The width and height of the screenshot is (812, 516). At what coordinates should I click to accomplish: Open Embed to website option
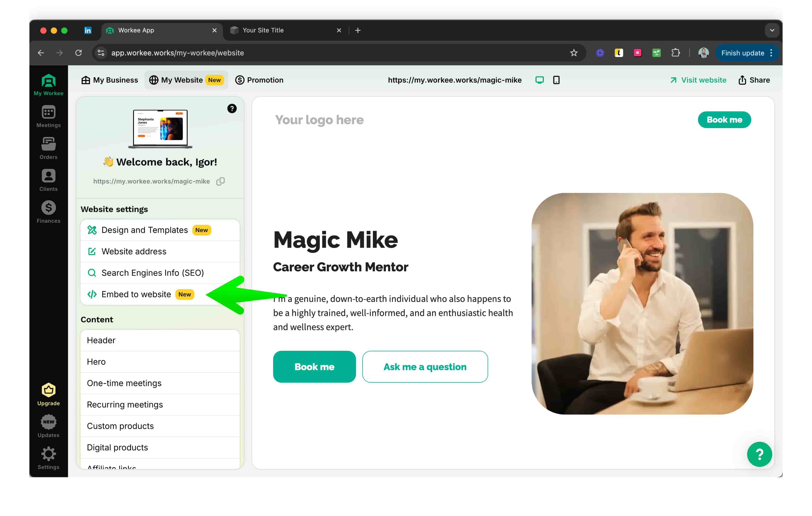coord(160,294)
